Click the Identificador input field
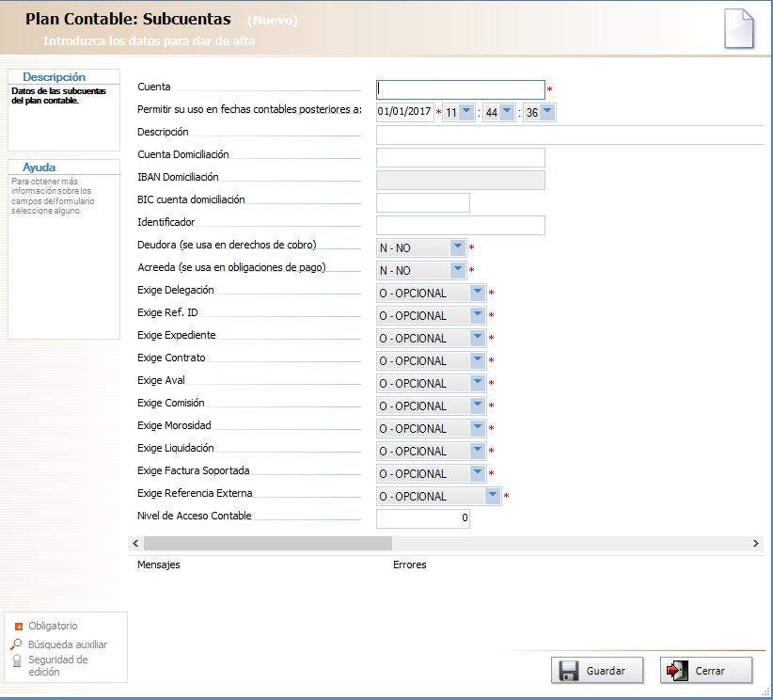773x700 pixels. click(x=461, y=226)
